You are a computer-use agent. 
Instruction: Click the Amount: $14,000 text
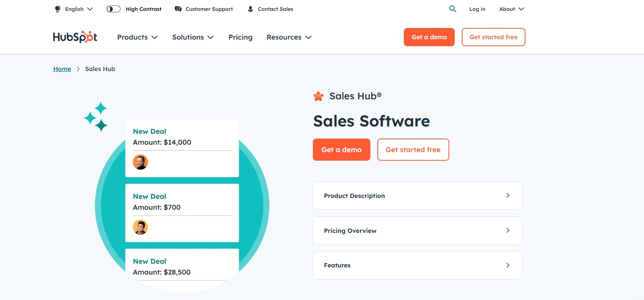(x=162, y=142)
